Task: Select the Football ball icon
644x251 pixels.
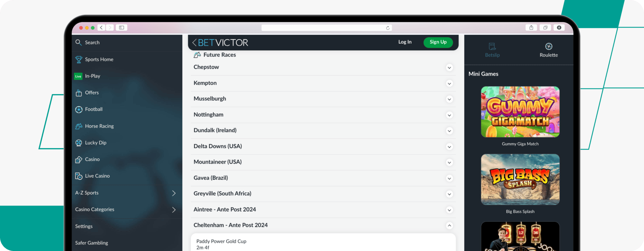Action: point(79,110)
